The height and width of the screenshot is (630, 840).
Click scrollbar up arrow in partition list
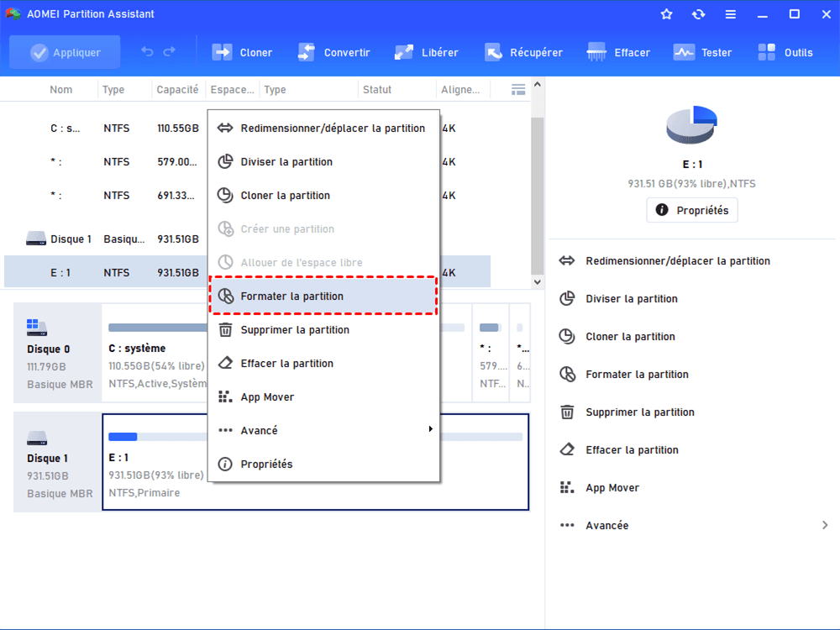[x=538, y=85]
